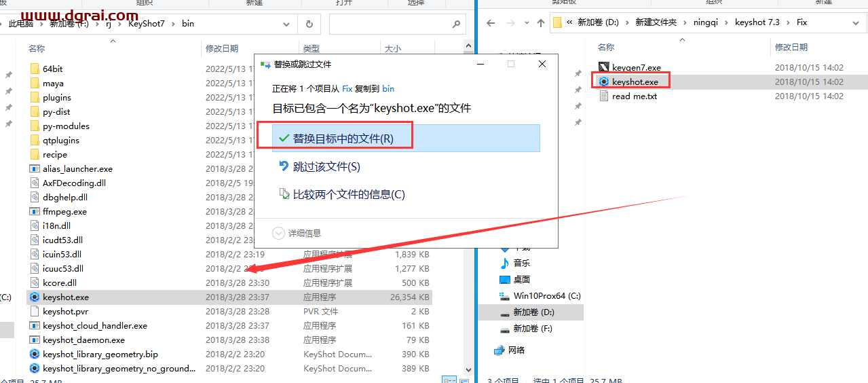Click keyshot.exe icon in bin folder
The width and height of the screenshot is (868, 383).
pos(35,297)
